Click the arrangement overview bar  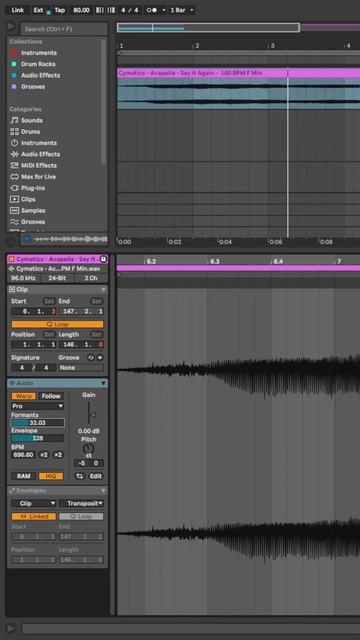(x=208, y=27)
